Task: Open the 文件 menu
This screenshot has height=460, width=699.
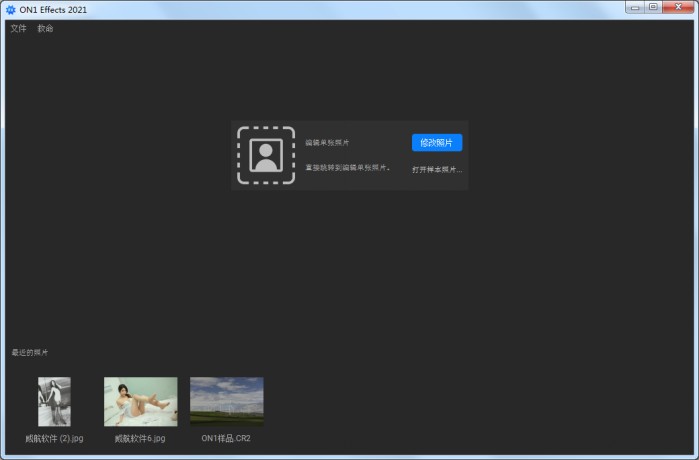Action: tap(18, 29)
